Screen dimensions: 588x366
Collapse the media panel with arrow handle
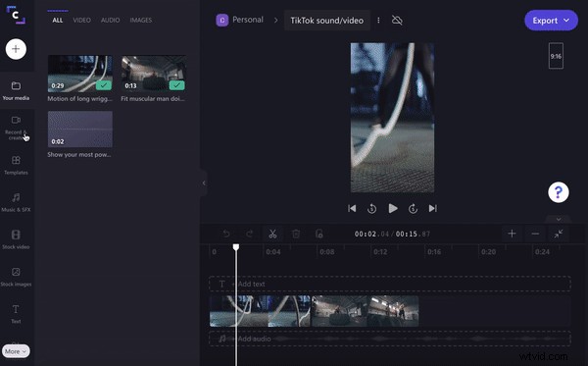204,183
